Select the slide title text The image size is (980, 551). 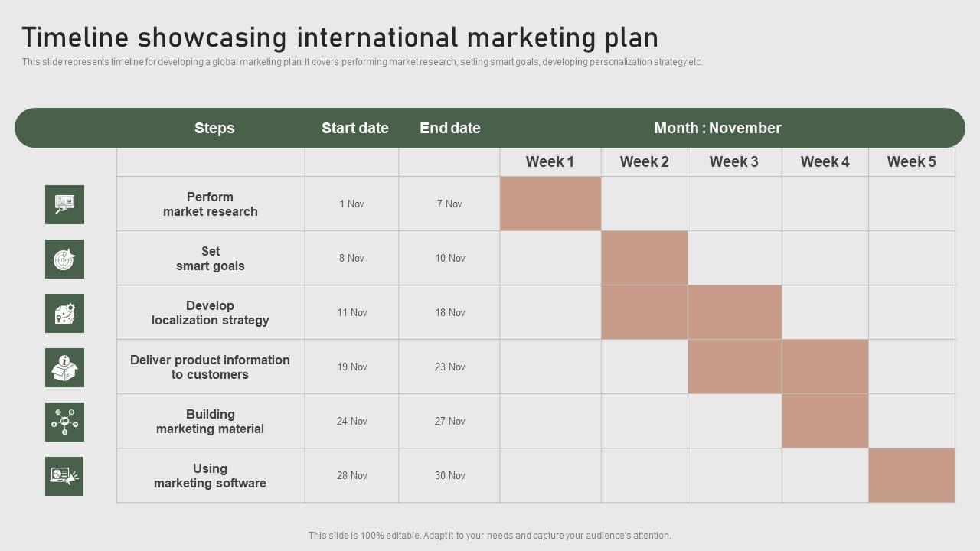click(340, 37)
